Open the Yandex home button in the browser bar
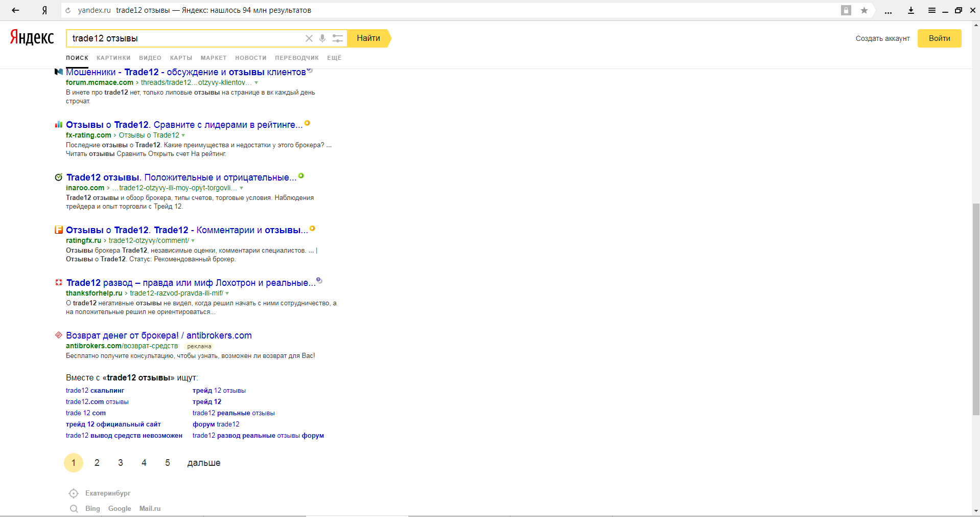Viewport: 980px width, 517px height. pos(44,10)
